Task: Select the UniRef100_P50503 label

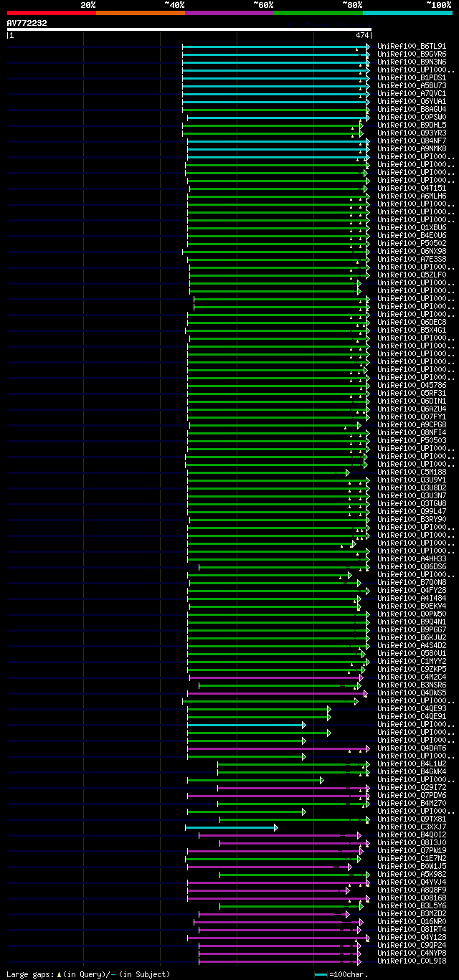Action: [413, 440]
